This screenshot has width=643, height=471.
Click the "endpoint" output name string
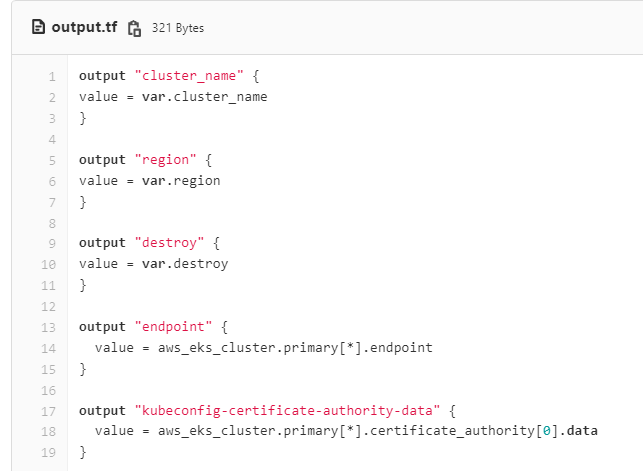point(173,327)
